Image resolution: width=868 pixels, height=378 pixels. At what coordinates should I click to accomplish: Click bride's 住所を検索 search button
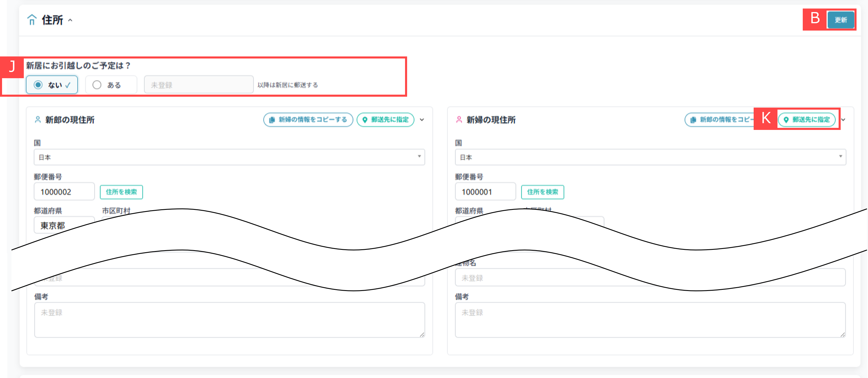click(543, 192)
